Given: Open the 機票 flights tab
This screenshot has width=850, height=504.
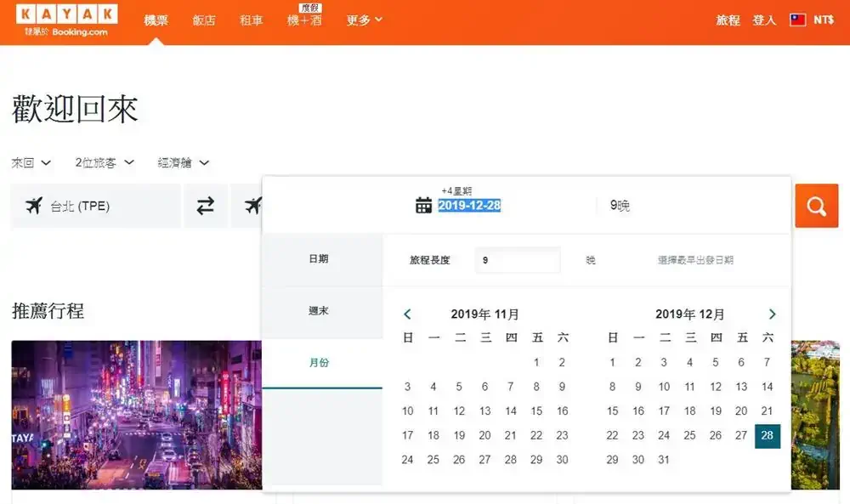Looking at the screenshot, I should pos(156,20).
